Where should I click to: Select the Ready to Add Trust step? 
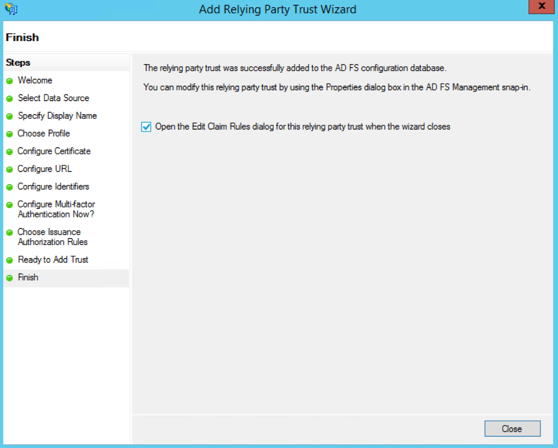click(x=53, y=260)
